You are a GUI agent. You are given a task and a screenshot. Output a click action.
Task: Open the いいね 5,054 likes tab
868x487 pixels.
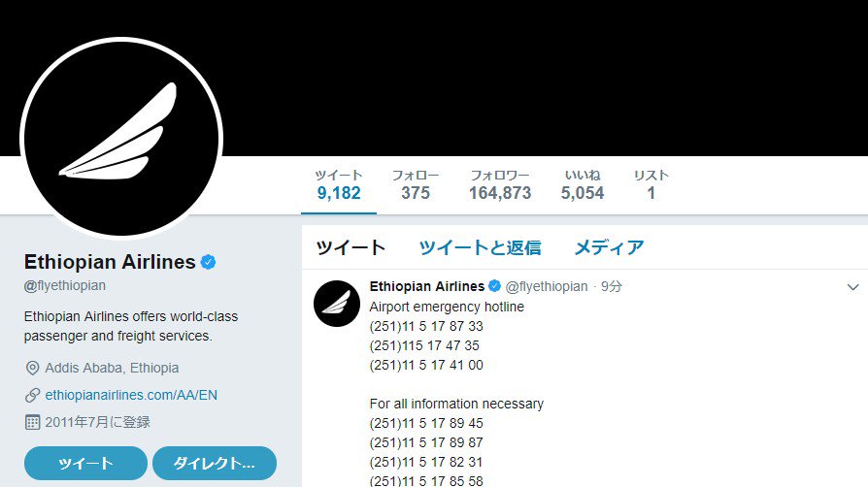click(583, 185)
